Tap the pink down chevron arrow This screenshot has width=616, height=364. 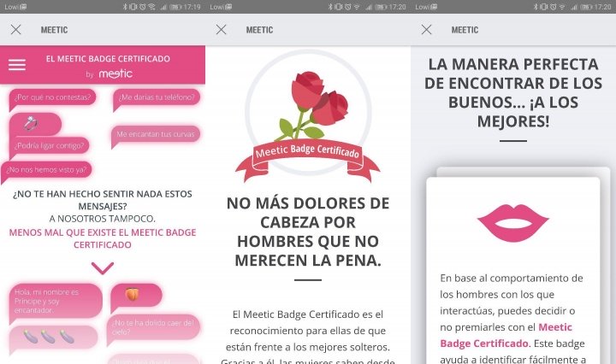tap(103, 268)
